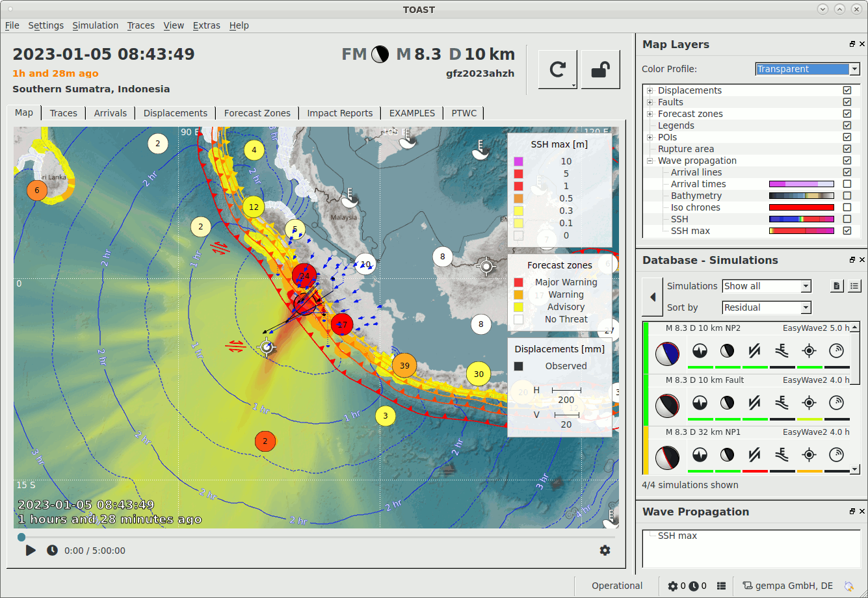Click the displacement icon in NP2 simulation row
This screenshot has width=868, height=598.
[x=755, y=352]
